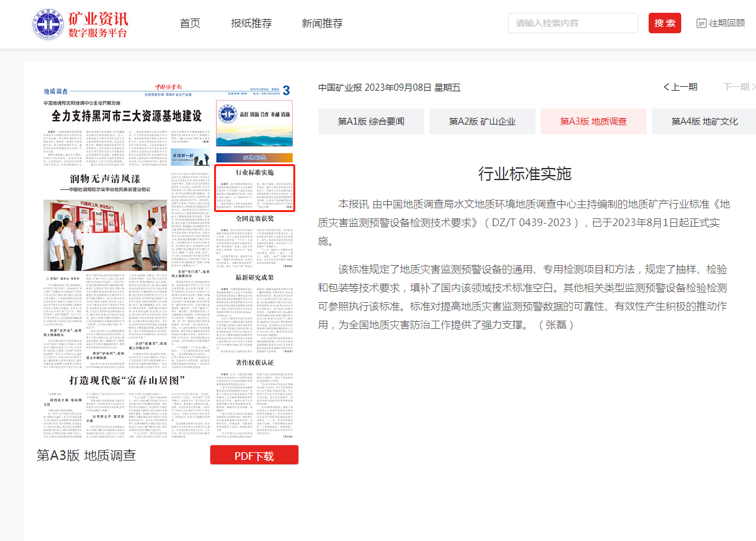Click the 矿业资讯 数字服务平台 site title

coord(98,24)
